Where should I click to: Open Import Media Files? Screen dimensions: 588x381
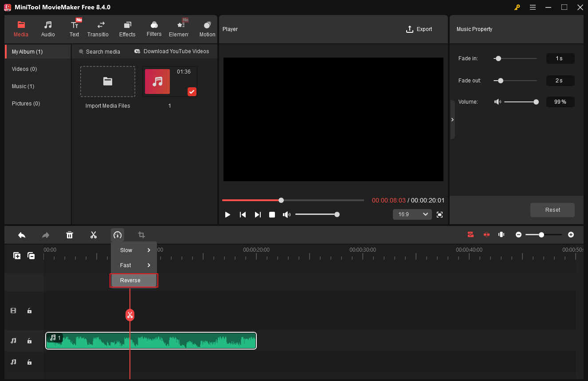[107, 82]
